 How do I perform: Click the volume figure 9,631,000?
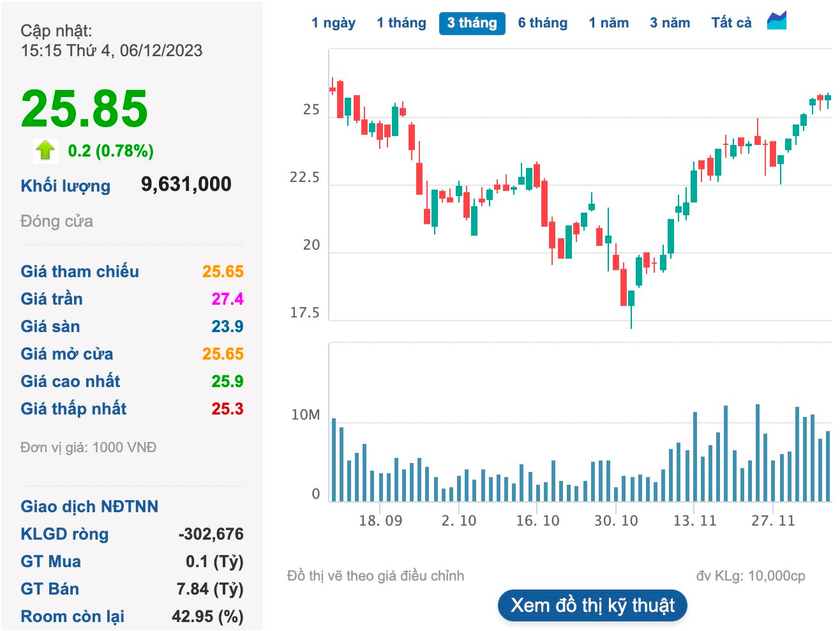(186, 184)
